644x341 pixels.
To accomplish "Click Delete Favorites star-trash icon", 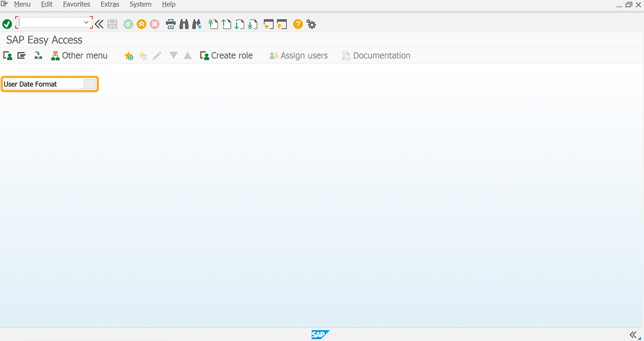I will pyautogui.click(x=143, y=56).
